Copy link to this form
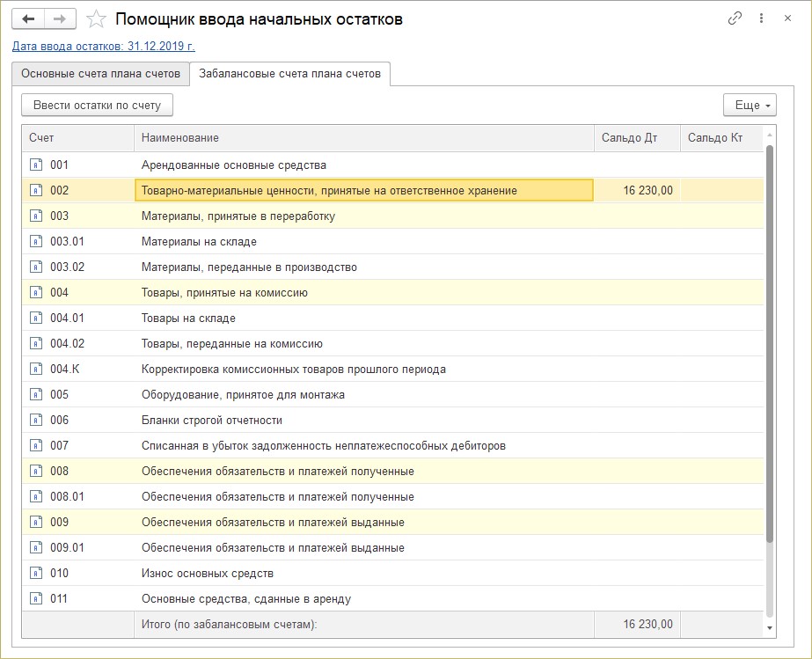Image resolution: width=812 pixels, height=659 pixels. [x=735, y=18]
